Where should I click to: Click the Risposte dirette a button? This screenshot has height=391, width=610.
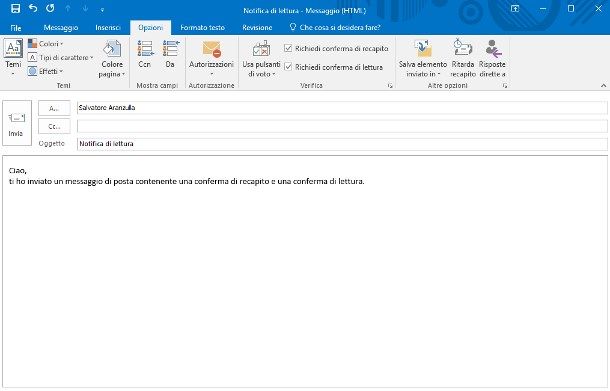pyautogui.click(x=492, y=58)
